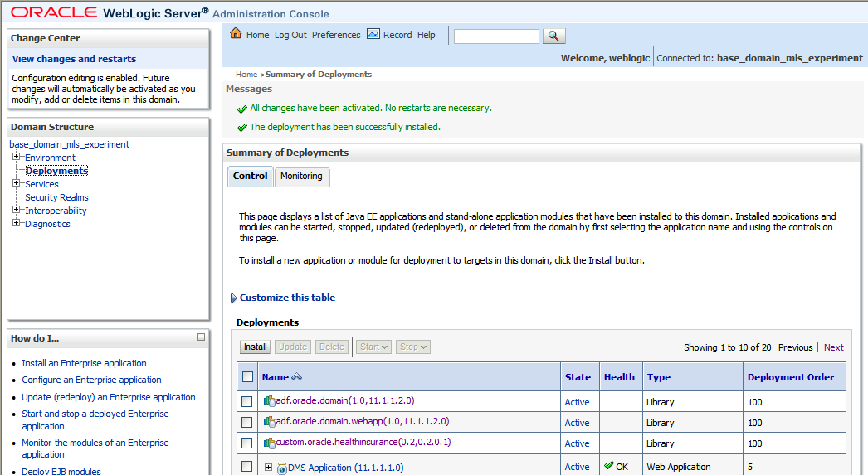Check the adf.oracle.domain(1.0,11.1.1.2.0) row checkbox
Viewport: 868px width, 475px height.
[247, 401]
